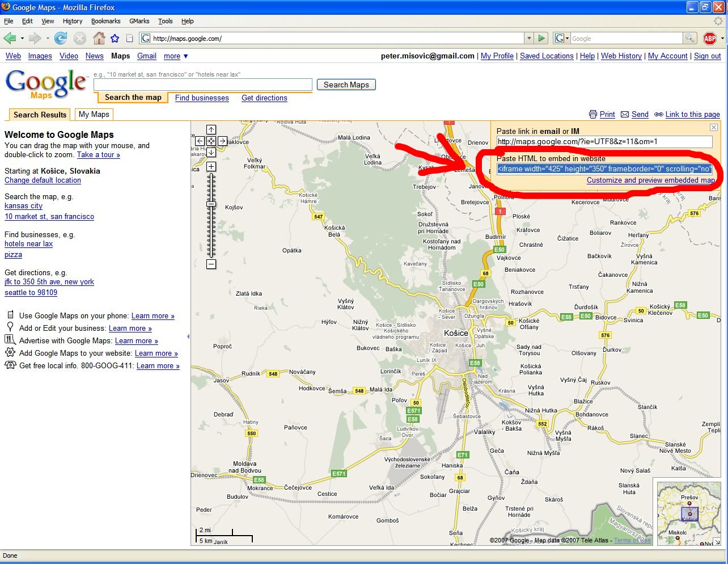728x564 pixels.
Task: Click the Forward navigation arrow
Action: pyautogui.click(x=35, y=38)
